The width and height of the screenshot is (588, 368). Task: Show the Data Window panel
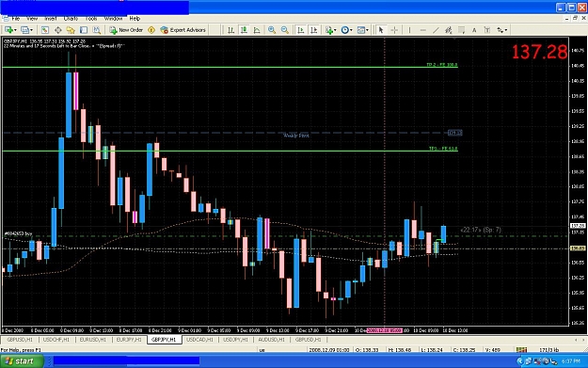[57, 29]
